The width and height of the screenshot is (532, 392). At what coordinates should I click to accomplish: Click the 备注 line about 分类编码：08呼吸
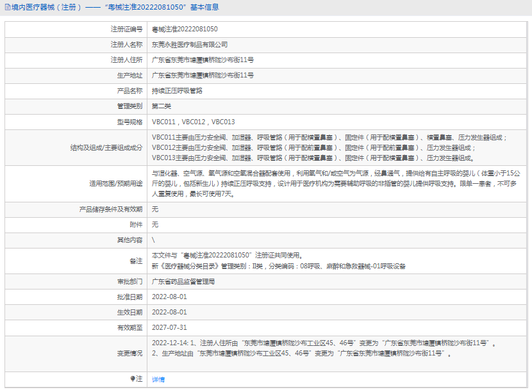click(x=279, y=266)
